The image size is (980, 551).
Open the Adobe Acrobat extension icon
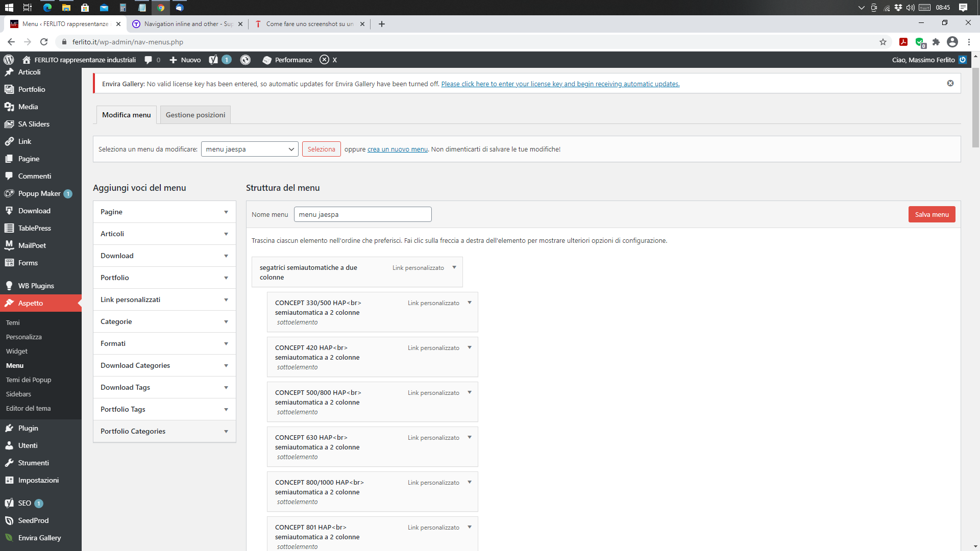(903, 42)
